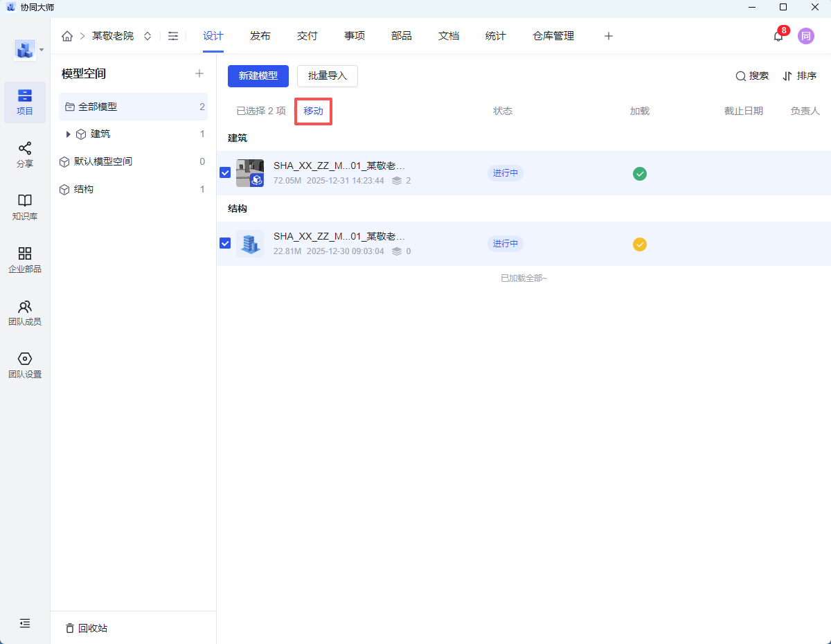831x644 pixels.
Task: Go to 企业部品 in sidebar
Action: tap(25, 260)
